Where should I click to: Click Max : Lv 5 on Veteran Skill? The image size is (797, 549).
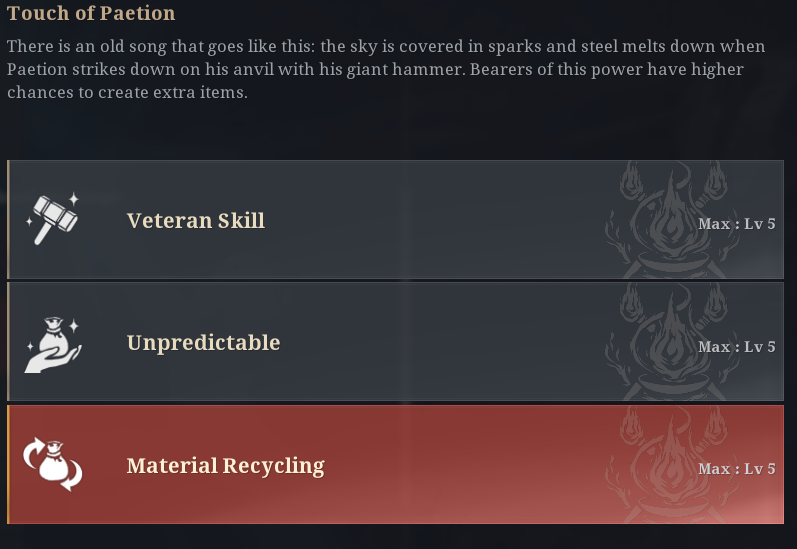tap(736, 224)
